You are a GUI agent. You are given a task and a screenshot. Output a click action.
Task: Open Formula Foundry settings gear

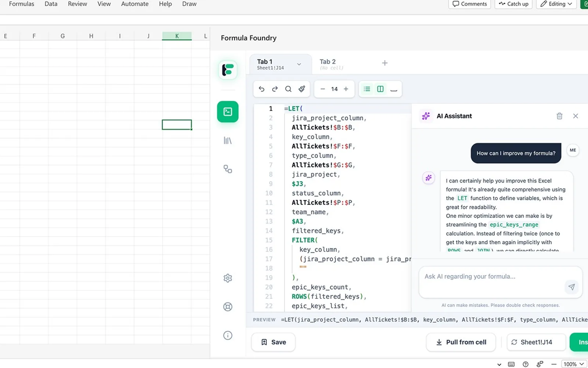click(x=227, y=278)
